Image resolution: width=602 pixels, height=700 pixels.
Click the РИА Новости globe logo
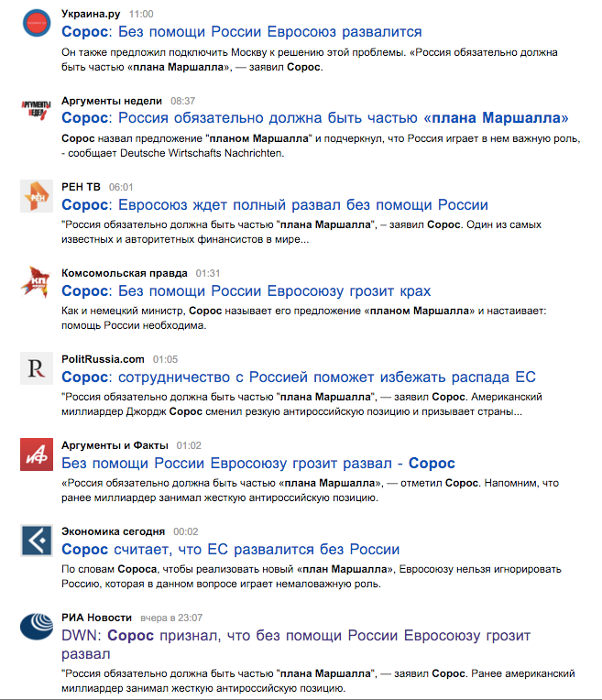pos(37,627)
